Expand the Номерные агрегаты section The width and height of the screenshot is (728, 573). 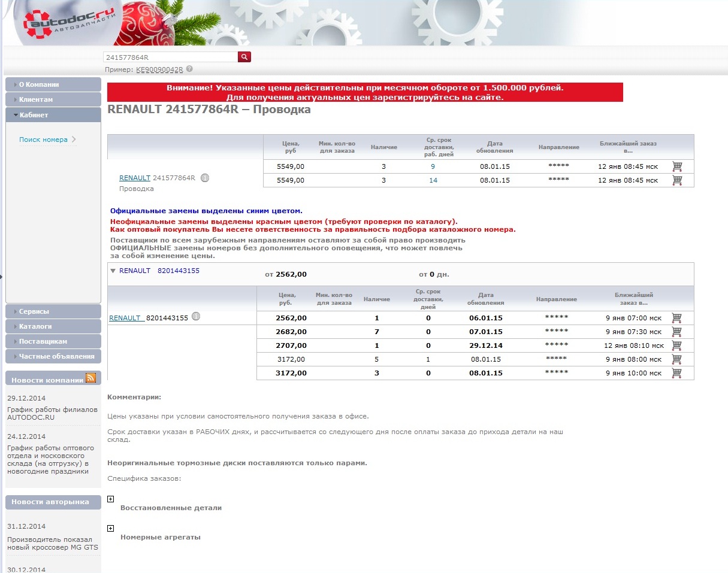click(110, 528)
